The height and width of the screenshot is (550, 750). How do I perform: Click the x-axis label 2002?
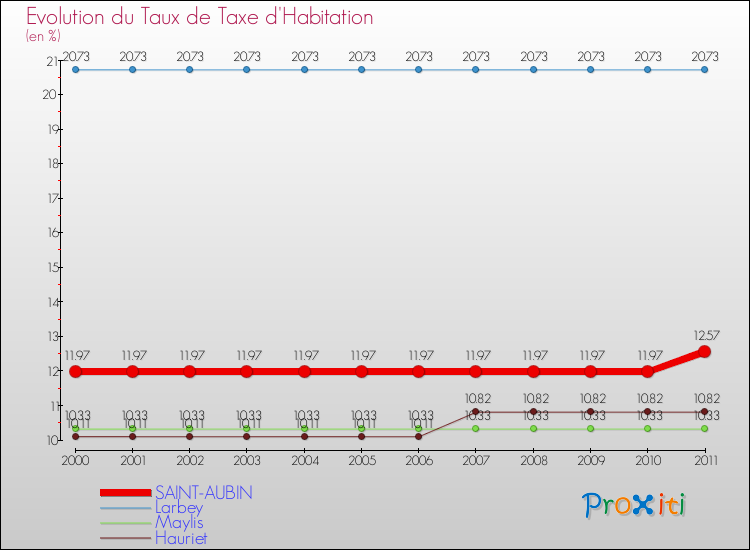click(x=190, y=460)
